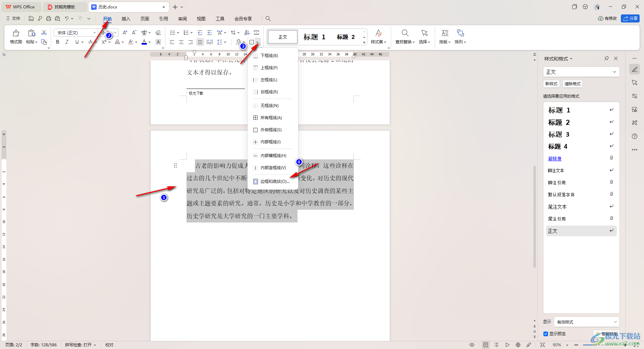The image size is (644, 349).
Task: Click the selection arrow sidebar icon
Action: 635,83
